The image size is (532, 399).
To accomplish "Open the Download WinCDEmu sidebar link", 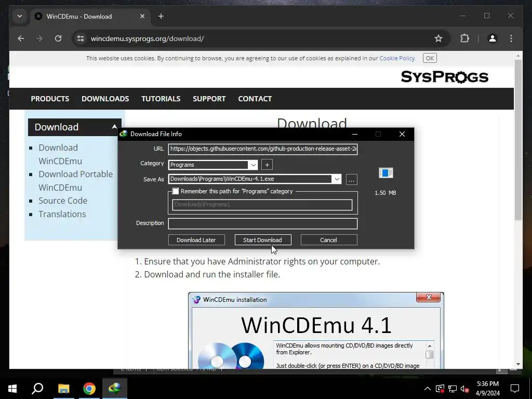I will coord(60,154).
